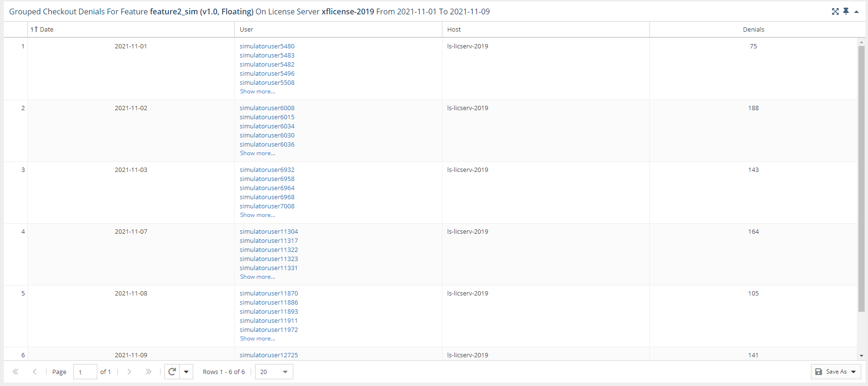This screenshot has width=868, height=386.
Task: Open user simulatoruser11870
Action: (269, 294)
